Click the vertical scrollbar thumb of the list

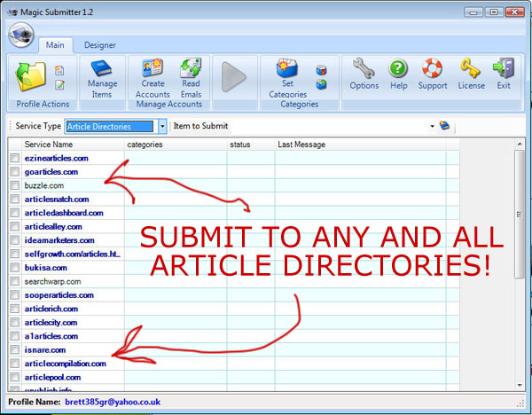(x=519, y=214)
